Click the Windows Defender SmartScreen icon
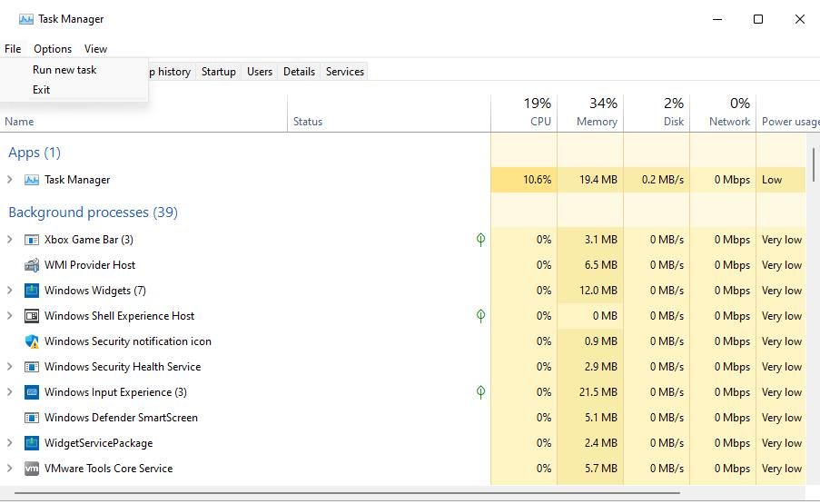The height and width of the screenshot is (504, 820). coord(32,418)
